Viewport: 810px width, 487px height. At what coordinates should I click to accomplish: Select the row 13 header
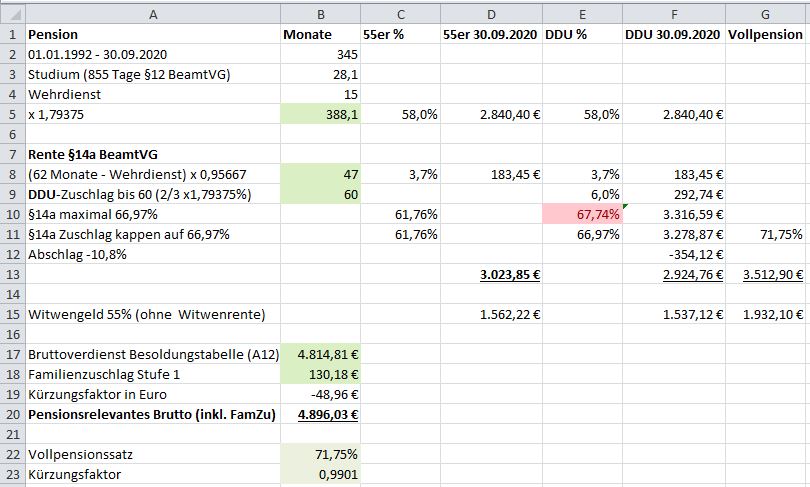(11, 274)
